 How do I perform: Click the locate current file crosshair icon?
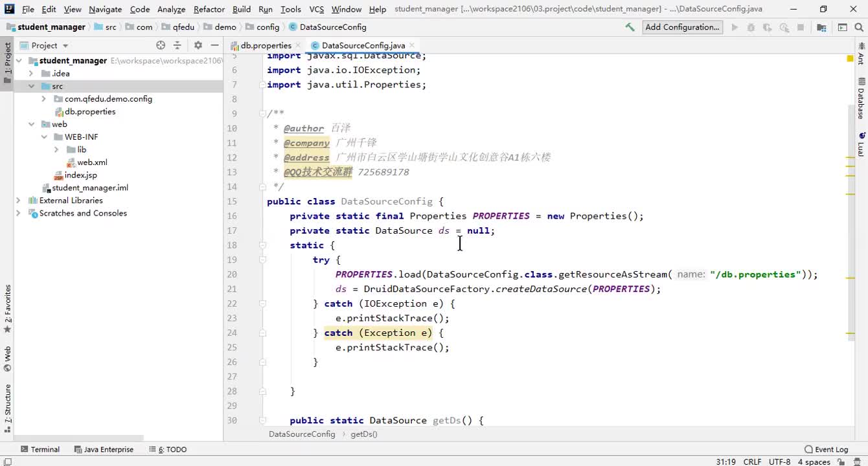click(161, 45)
